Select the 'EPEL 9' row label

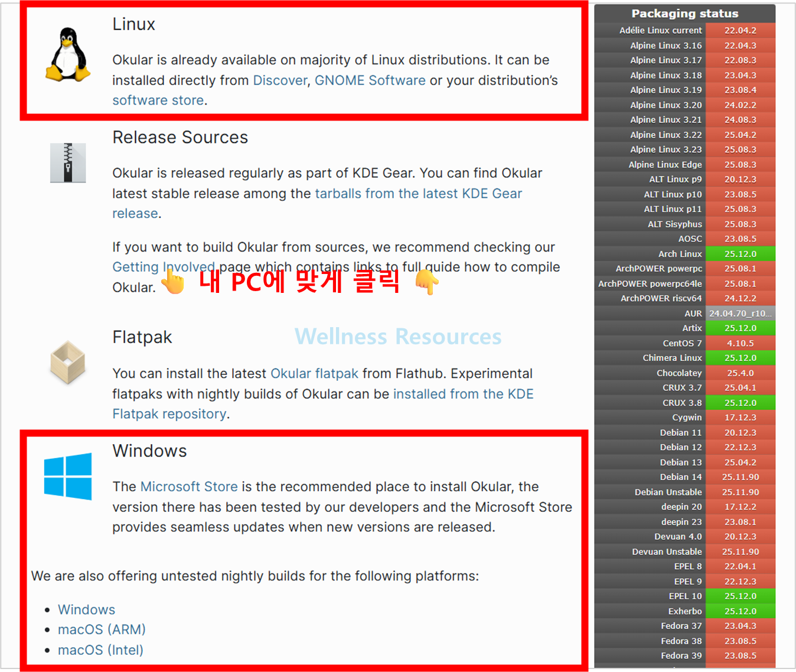click(689, 582)
